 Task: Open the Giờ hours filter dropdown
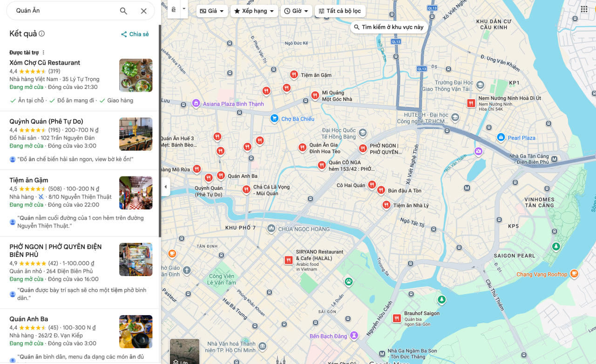point(297,11)
